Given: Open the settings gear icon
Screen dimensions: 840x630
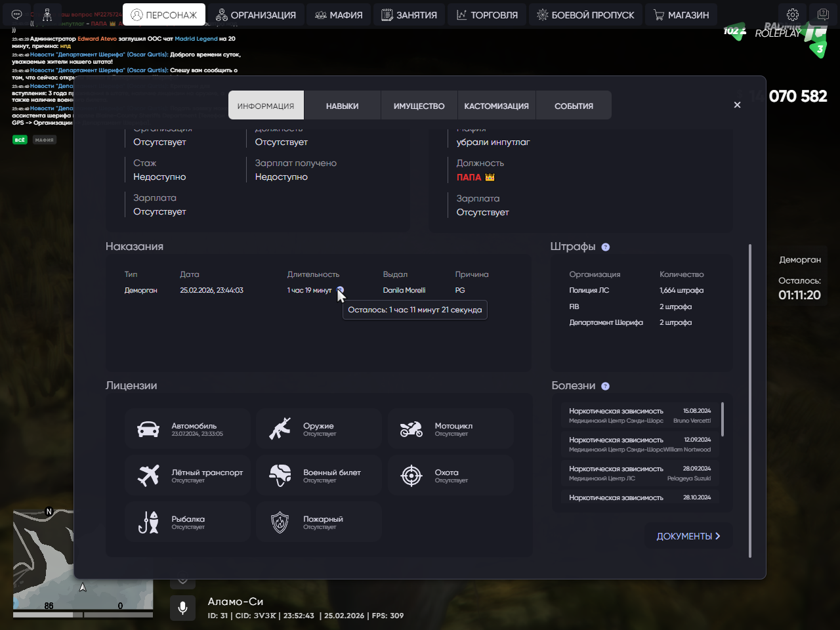Looking at the screenshot, I should (793, 14).
